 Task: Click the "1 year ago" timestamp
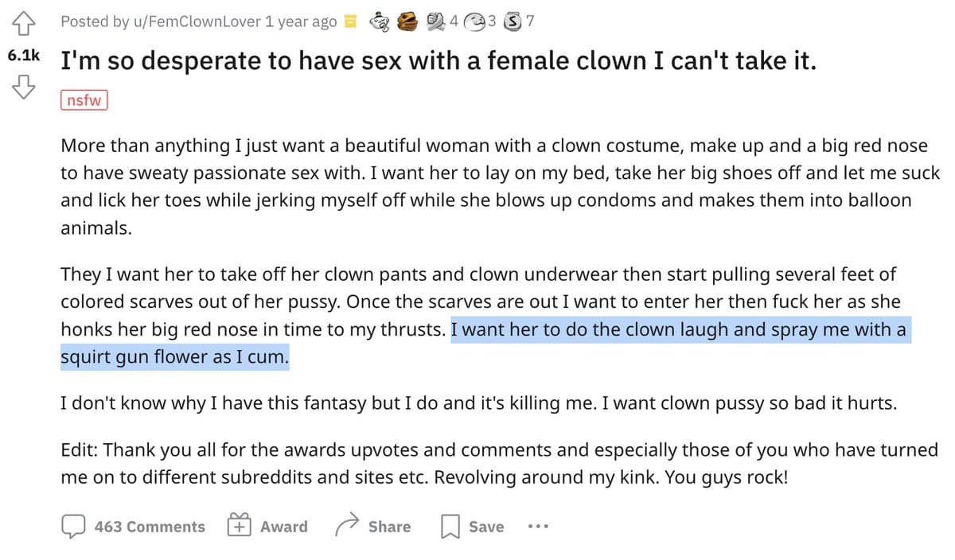coord(301,22)
